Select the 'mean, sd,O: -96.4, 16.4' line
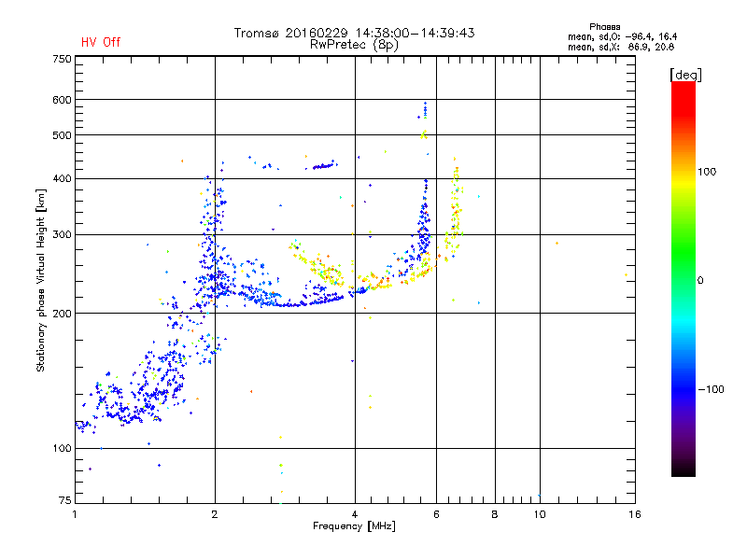The height and width of the screenshot is (560, 747). point(622,36)
